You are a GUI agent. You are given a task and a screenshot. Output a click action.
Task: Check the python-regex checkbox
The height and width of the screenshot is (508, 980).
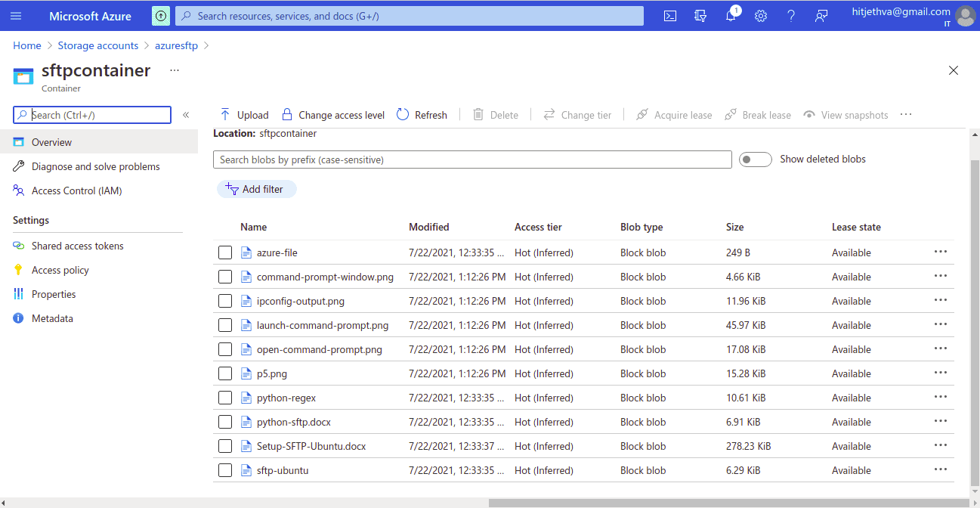[225, 398]
